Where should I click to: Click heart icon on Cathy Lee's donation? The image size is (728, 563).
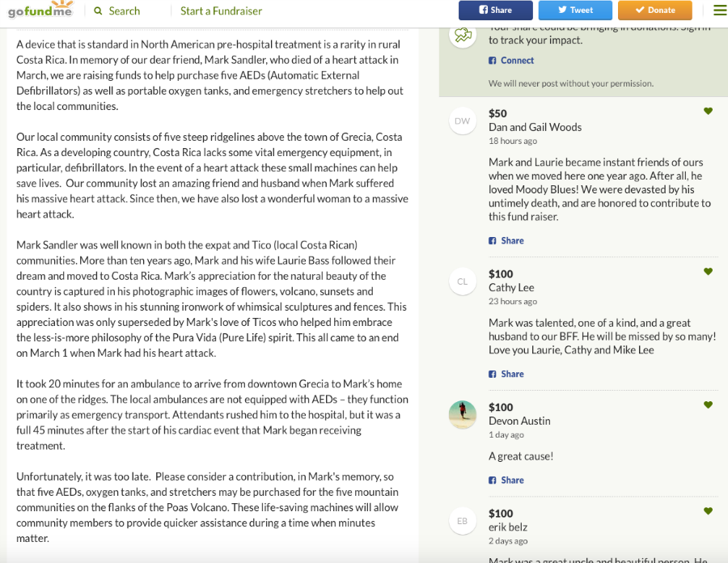708,272
